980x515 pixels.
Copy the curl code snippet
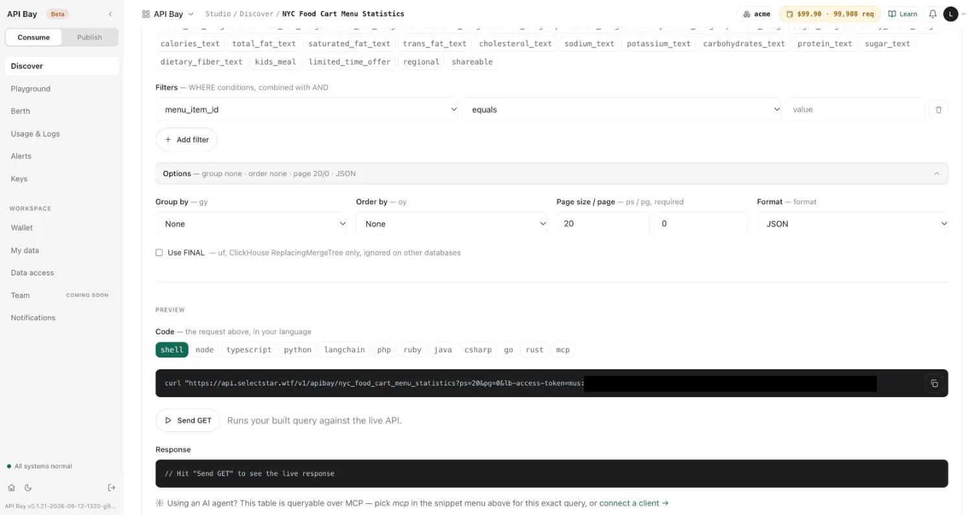[934, 383]
